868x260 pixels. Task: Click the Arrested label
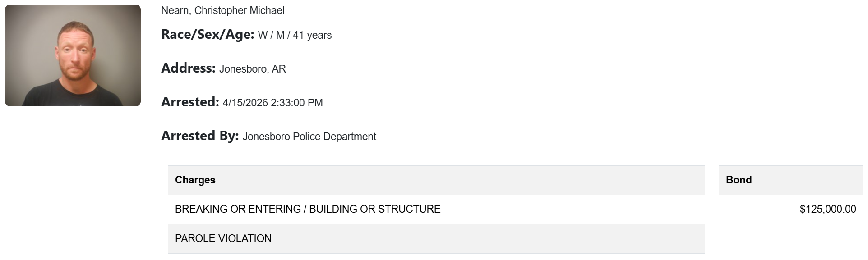pyautogui.click(x=190, y=102)
